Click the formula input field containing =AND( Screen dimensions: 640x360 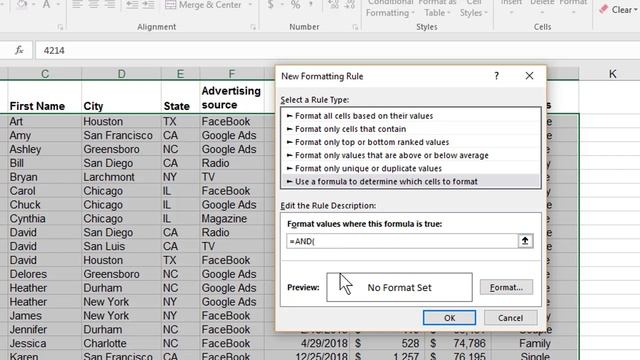point(402,241)
